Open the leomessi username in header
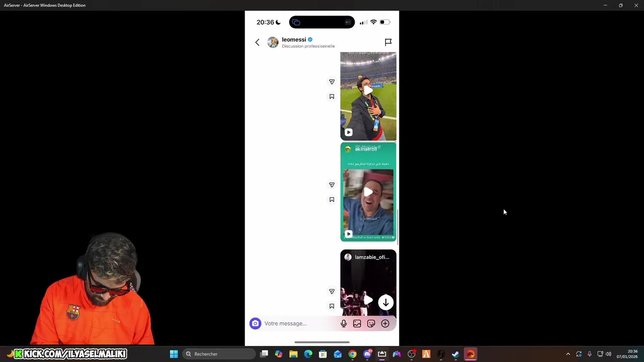 294,40
